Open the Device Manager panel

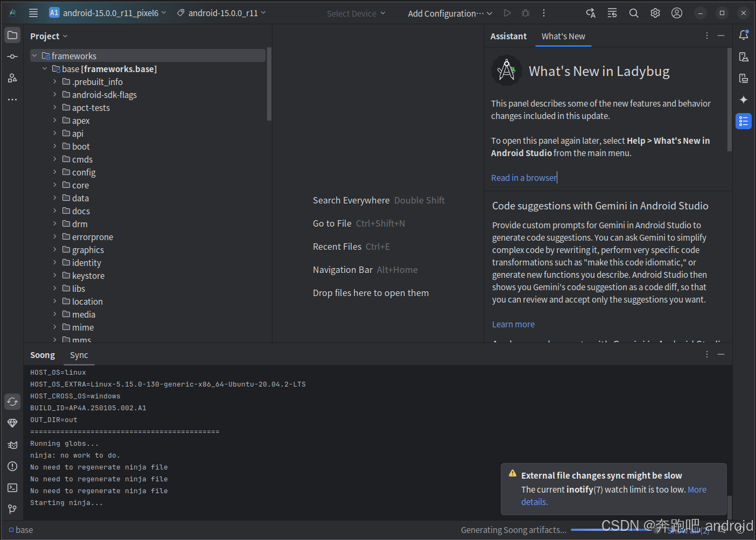tap(744, 57)
